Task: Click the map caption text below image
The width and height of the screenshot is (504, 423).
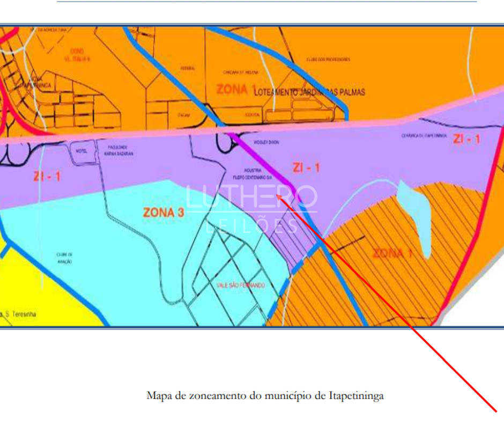Action: (265, 396)
